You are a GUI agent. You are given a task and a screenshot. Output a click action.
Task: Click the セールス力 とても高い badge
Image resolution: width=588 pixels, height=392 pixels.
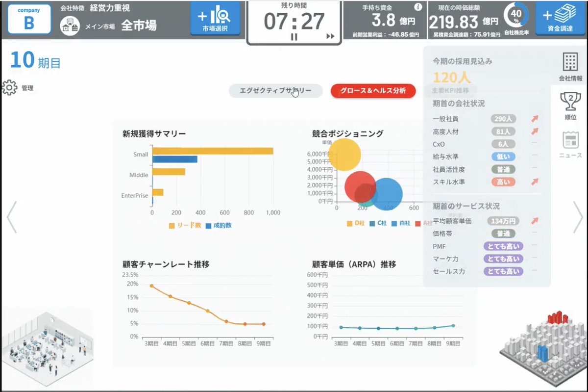pyautogui.click(x=503, y=271)
